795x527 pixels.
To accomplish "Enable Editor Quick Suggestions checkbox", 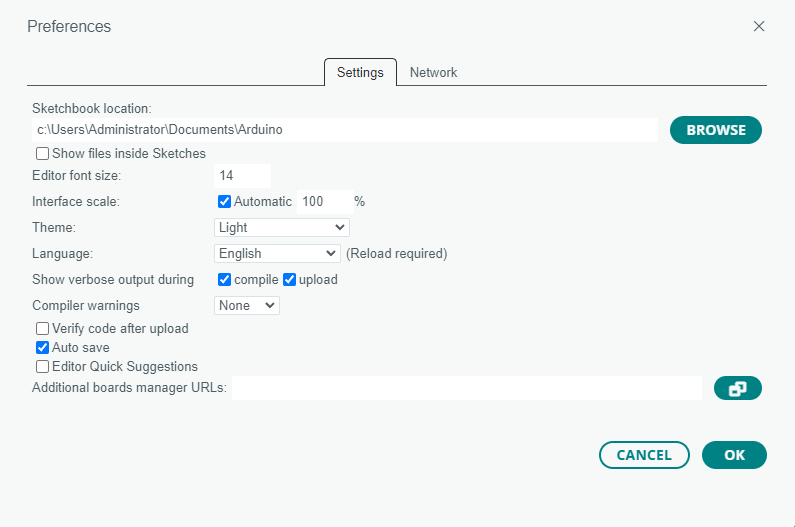I will point(43,367).
